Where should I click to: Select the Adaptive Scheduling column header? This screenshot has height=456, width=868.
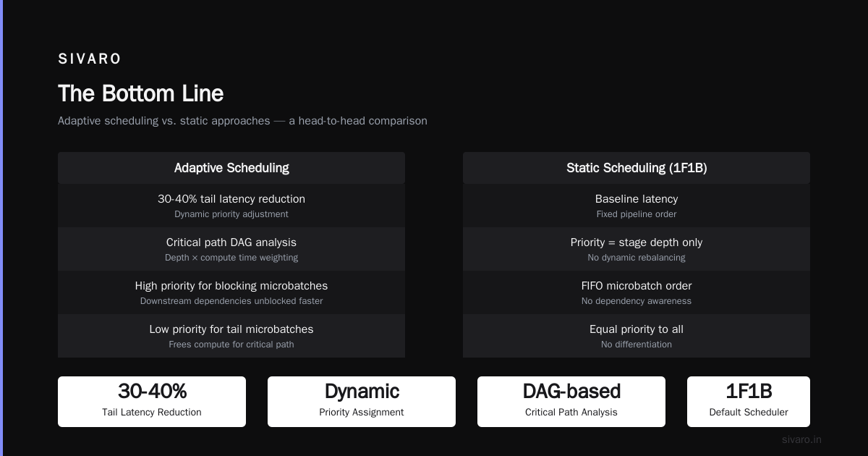click(x=231, y=168)
